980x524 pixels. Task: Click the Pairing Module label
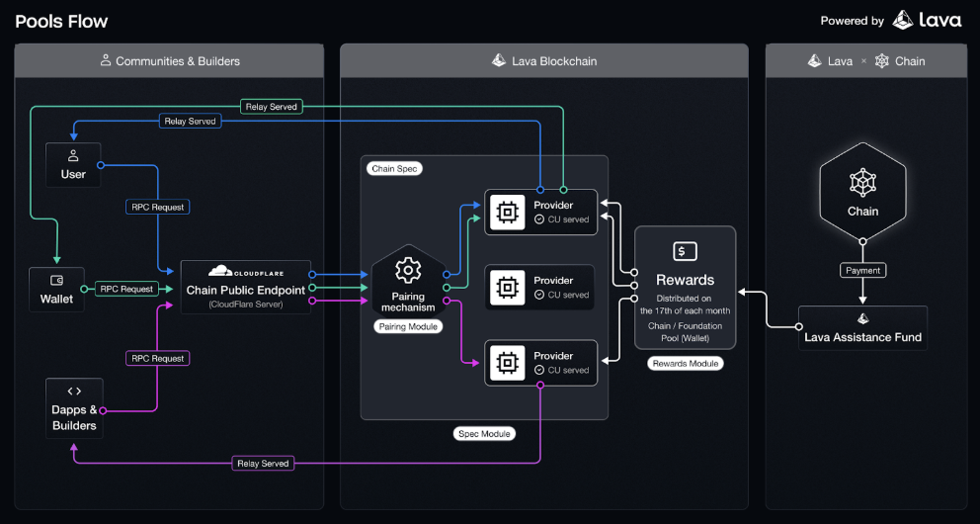coord(408,326)
